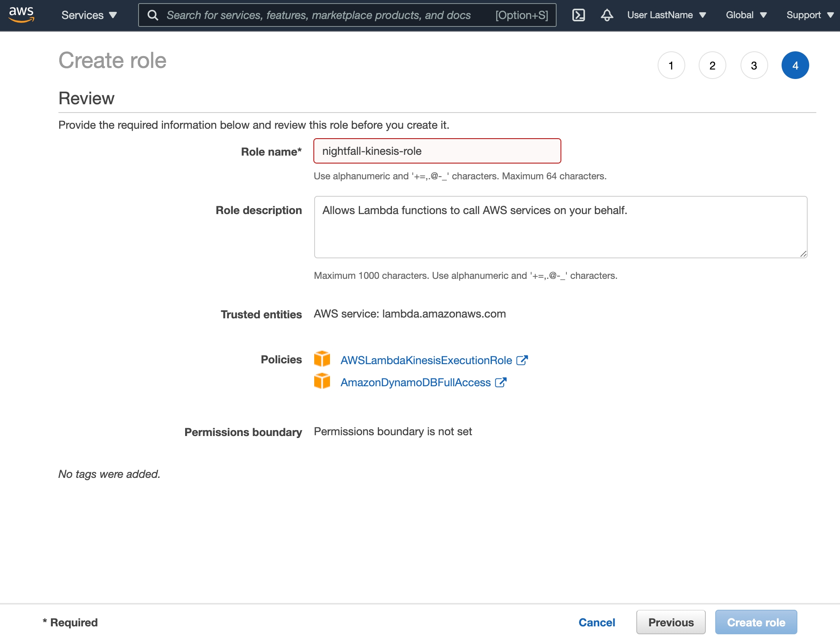The image size is (840, 639).
Task: Click the 'Maximum 64 characters' hint text
Action: (x=554, y=176)
